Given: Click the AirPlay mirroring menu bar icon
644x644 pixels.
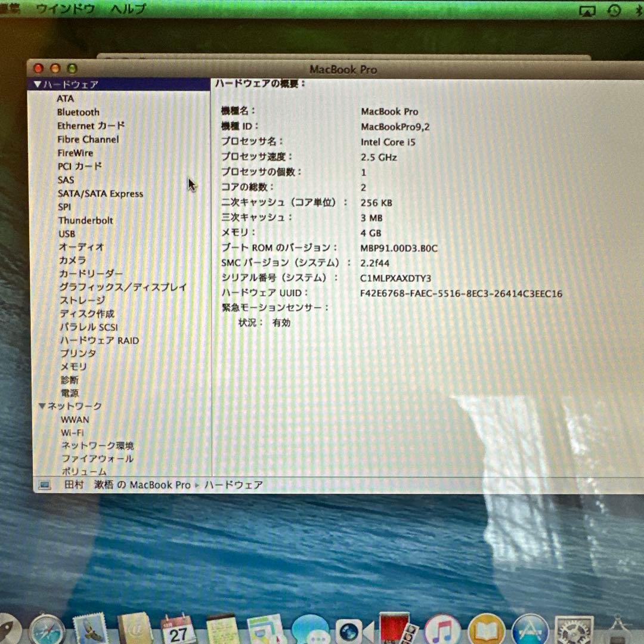Looking at the screenshot, I should click(588, 10).
